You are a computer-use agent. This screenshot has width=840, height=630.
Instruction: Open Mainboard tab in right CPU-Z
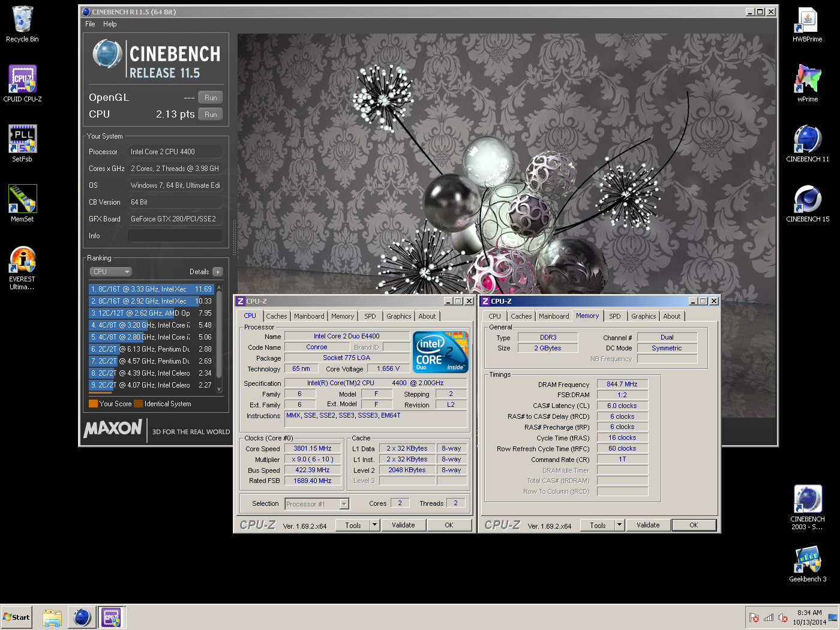click(x=554, y=316)
